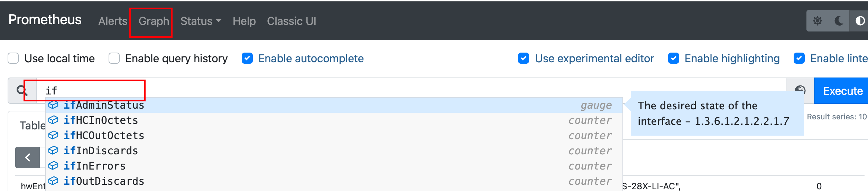The height and width of the screenshot is (191, 868).
Task: Choose ifAdminStatus from autocomplete suggestions
Action: (x=334, y=105)
